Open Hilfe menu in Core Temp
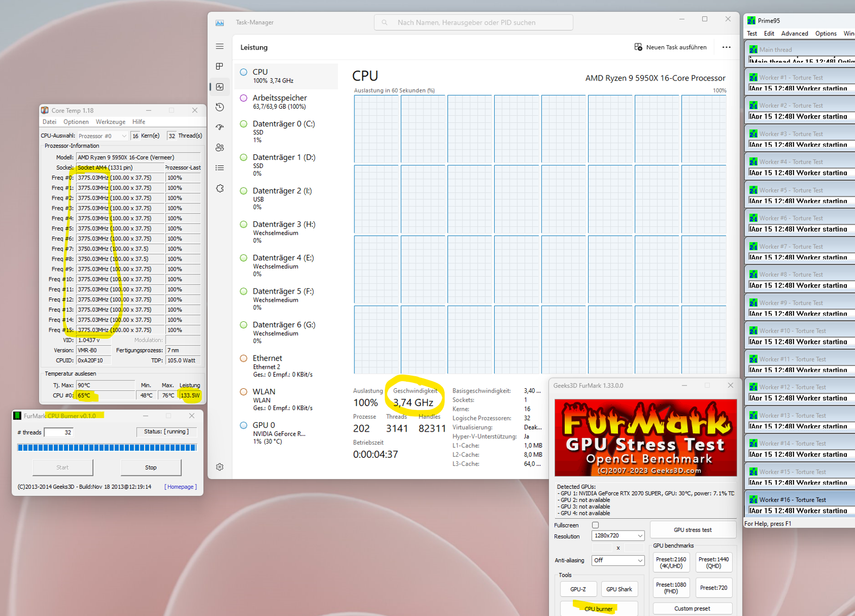This screenshot has width=855, height=616. click(139, 122)
